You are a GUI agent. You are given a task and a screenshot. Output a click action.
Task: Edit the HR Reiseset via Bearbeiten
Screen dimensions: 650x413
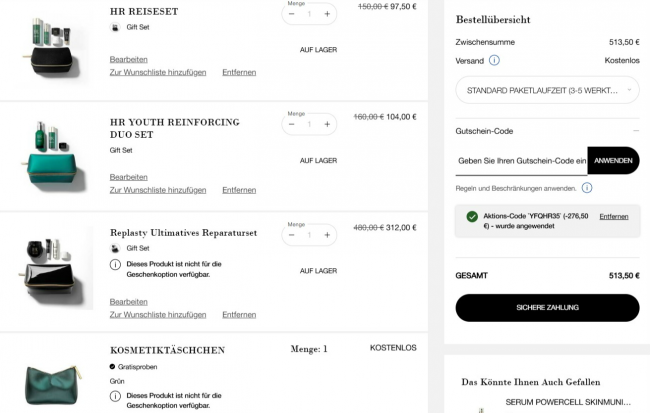(129, 59)
